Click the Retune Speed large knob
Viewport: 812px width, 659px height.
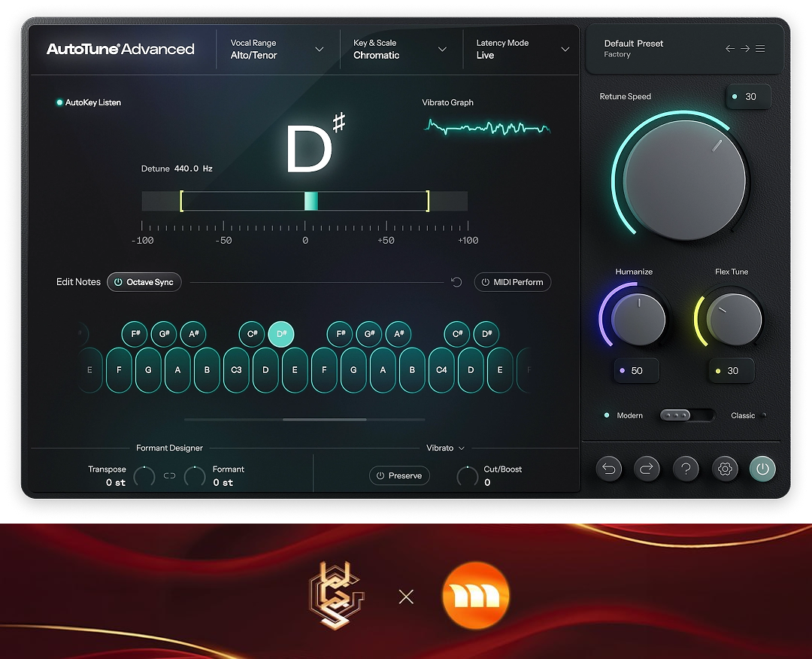tap(685, 181)
